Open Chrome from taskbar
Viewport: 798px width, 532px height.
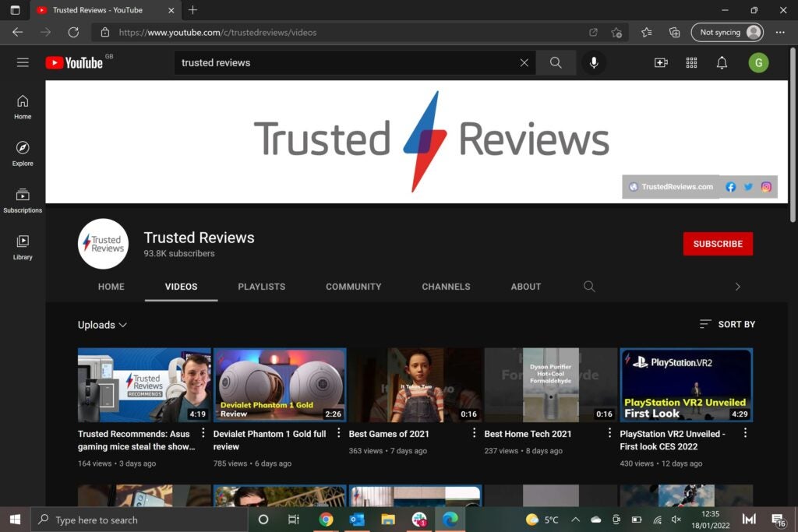click(x=326, y=520)
